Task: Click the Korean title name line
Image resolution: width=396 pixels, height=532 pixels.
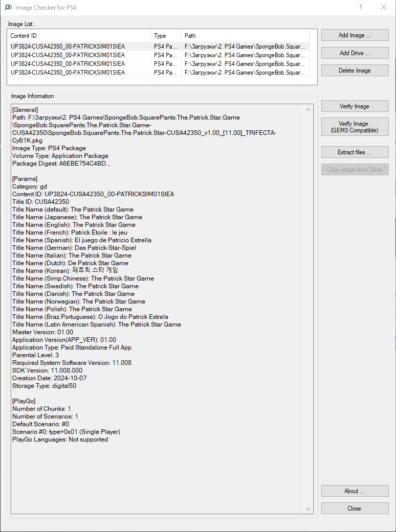Action: tap(65, 271)
